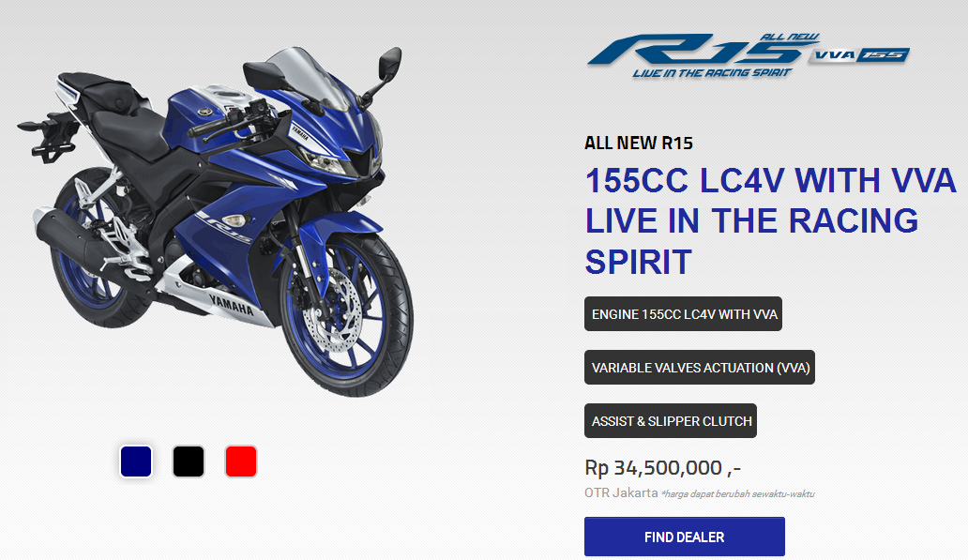Click the VVA 155 badge

click(860, 55)
